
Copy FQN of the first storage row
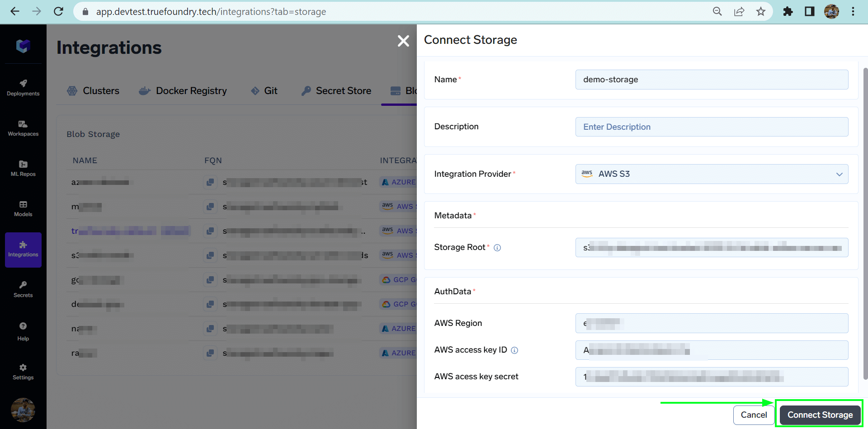pos(210,182)
